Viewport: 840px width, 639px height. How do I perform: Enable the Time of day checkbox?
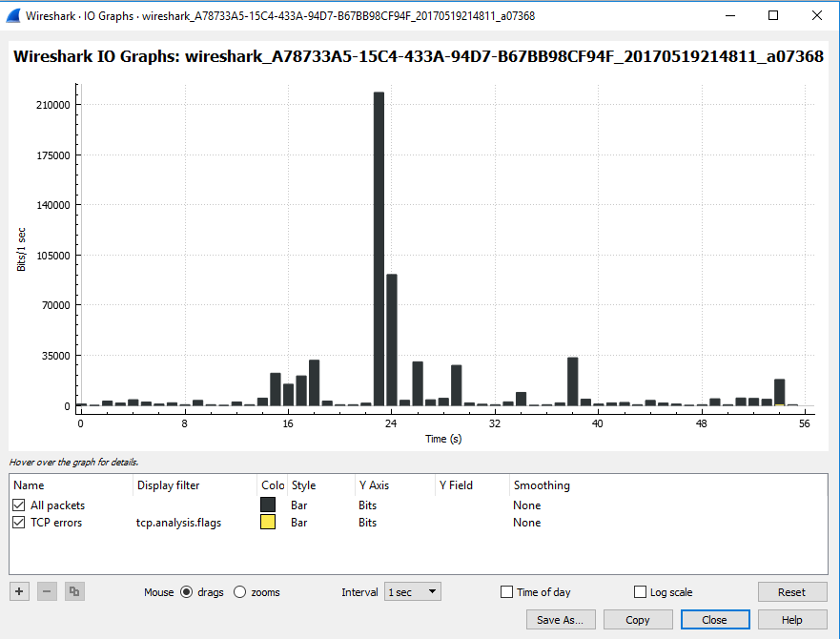coord(506,592)
